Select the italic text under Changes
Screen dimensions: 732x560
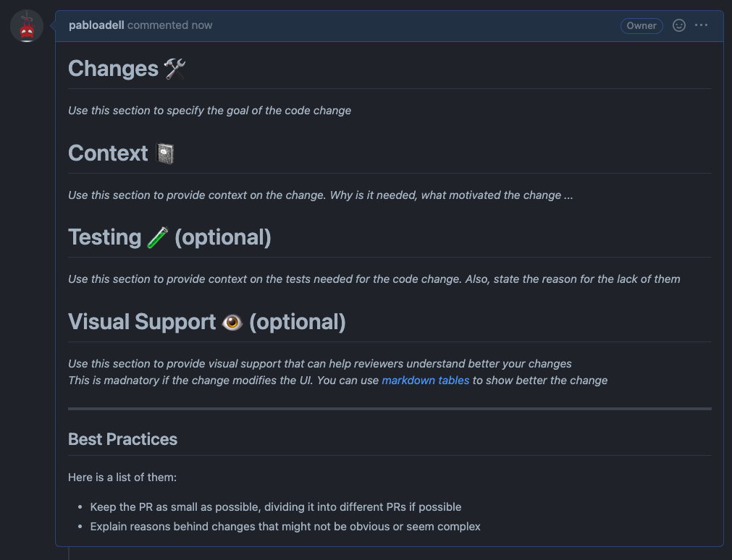(209, 110)
